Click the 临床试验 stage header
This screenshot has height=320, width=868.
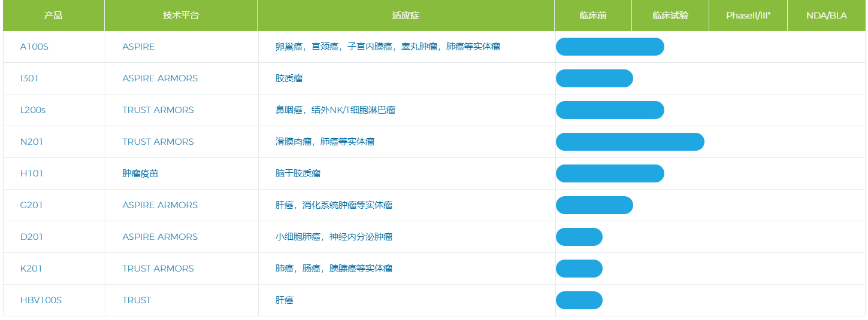click(x=670, y=16)
